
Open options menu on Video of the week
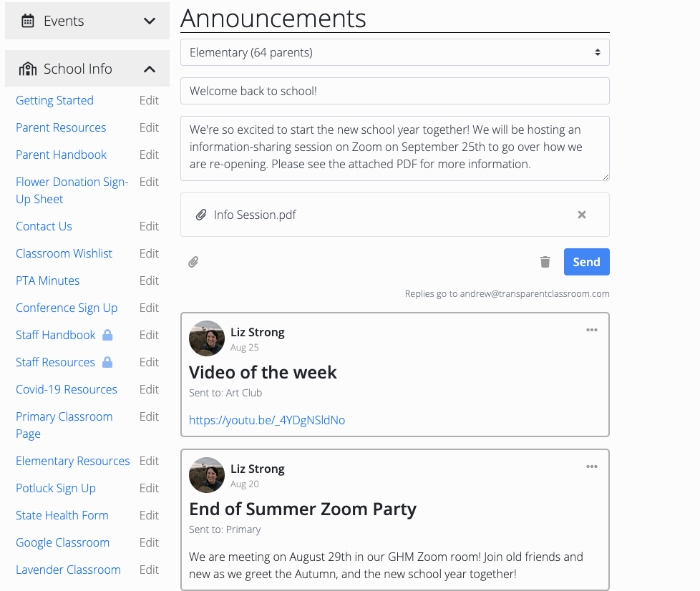click(592, 330)
